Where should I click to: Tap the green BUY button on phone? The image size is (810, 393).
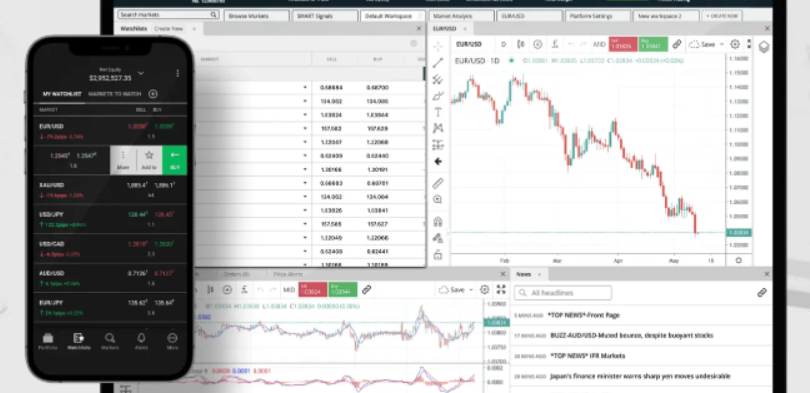[175, 160]
